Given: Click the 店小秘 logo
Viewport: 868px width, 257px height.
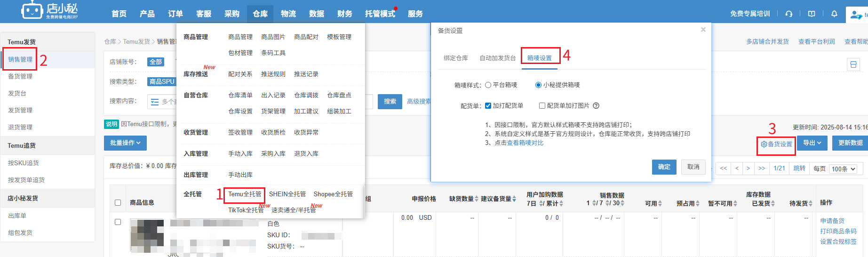Looking at the screenshot, I should [x=49, y=10].
